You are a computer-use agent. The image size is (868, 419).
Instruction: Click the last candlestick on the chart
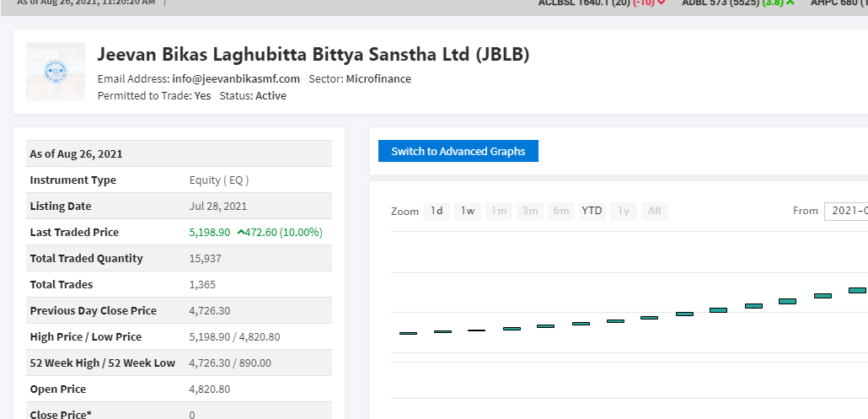coord(857,290)
